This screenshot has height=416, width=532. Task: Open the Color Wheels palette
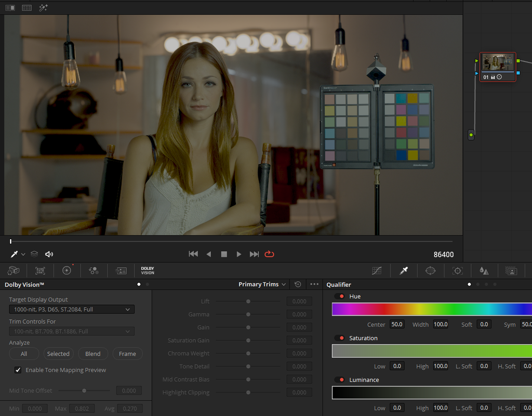click(67, 270)
